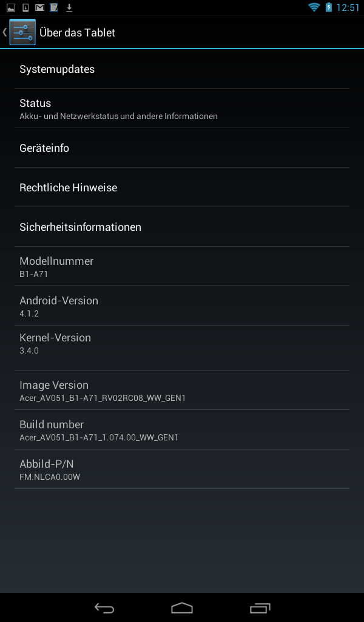The height and width of the screenshot is (622, 364).
Task: Open Rechtliche Hinweise
Action: pyautogui.click(x=182, y=187)
